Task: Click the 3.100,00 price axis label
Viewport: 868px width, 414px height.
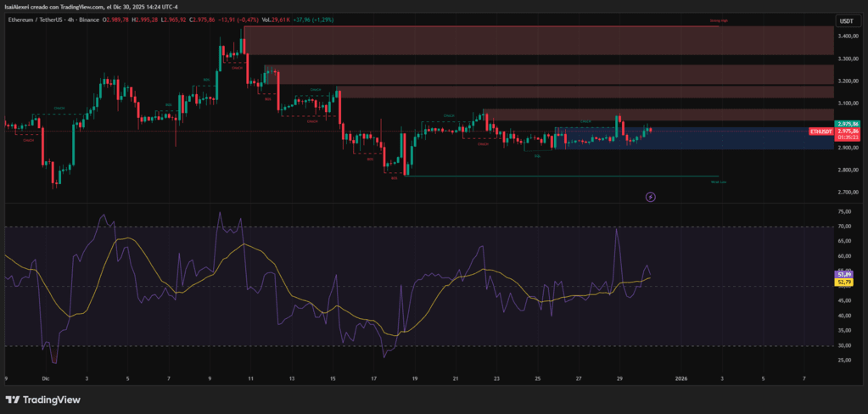Action: coord(848,103)
